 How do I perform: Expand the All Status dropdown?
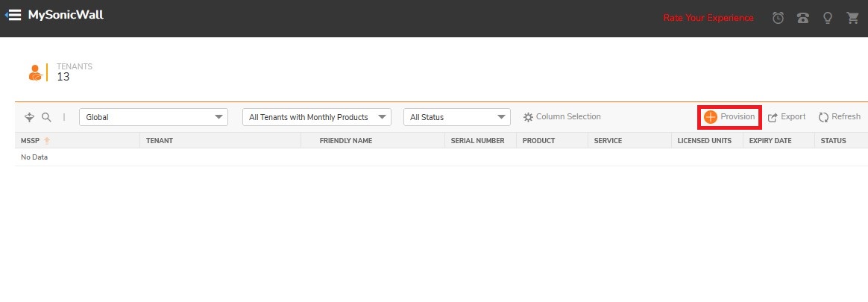456,117
